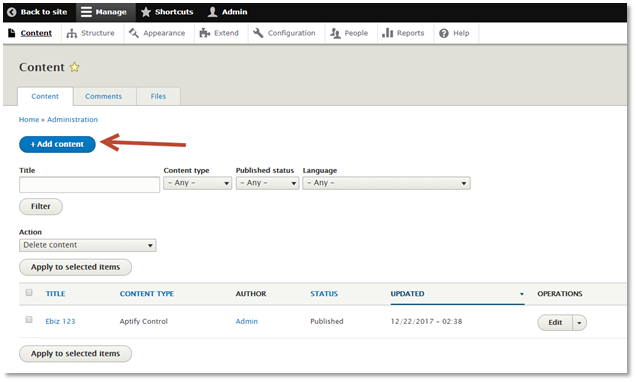Tick the checkbox for Ebiz 123 row
The image size is (636, 382).
coord(29,320)
